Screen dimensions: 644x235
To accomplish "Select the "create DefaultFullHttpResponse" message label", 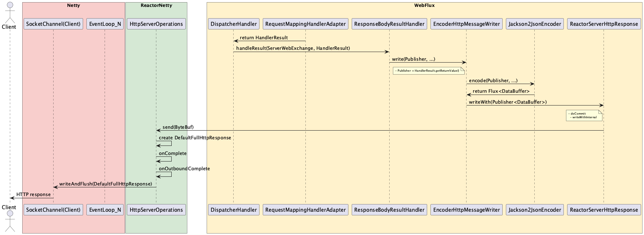I will click(x=195, y=138).
